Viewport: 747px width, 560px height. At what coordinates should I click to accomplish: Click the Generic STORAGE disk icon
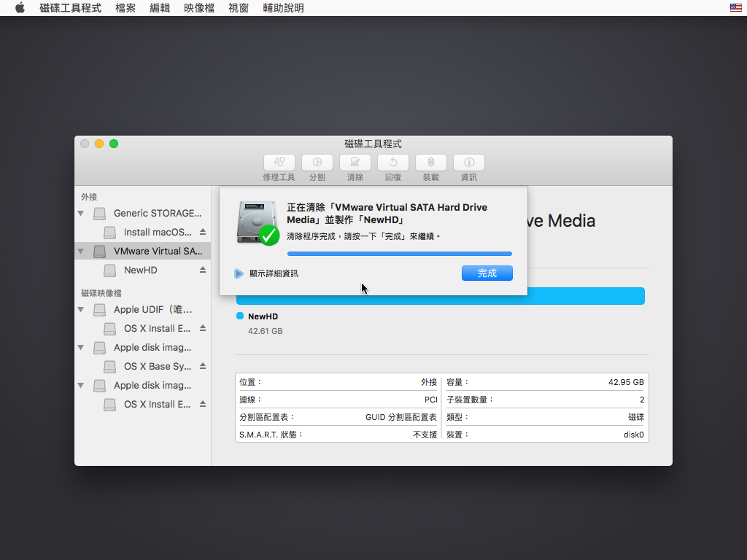pos(99,214)
